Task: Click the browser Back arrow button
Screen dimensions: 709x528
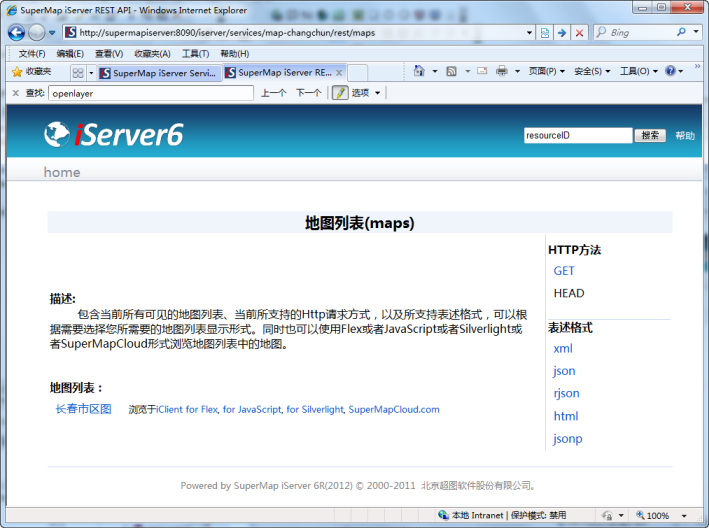Action: [x=17, y=32]
